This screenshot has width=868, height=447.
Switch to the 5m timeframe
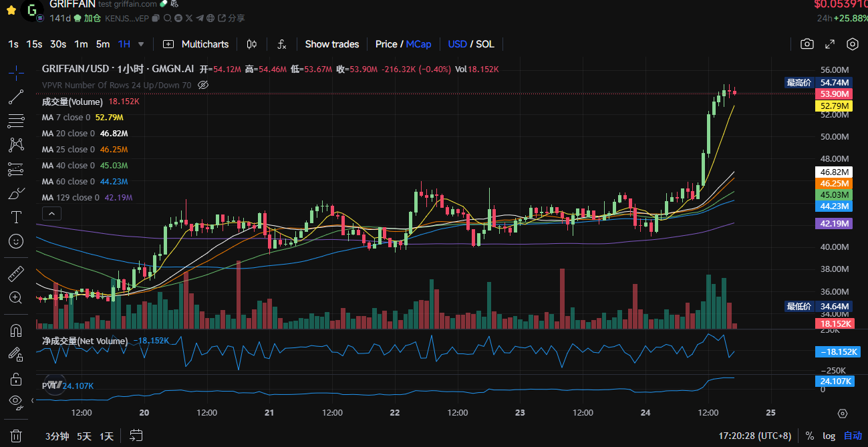tap(102, 44)
